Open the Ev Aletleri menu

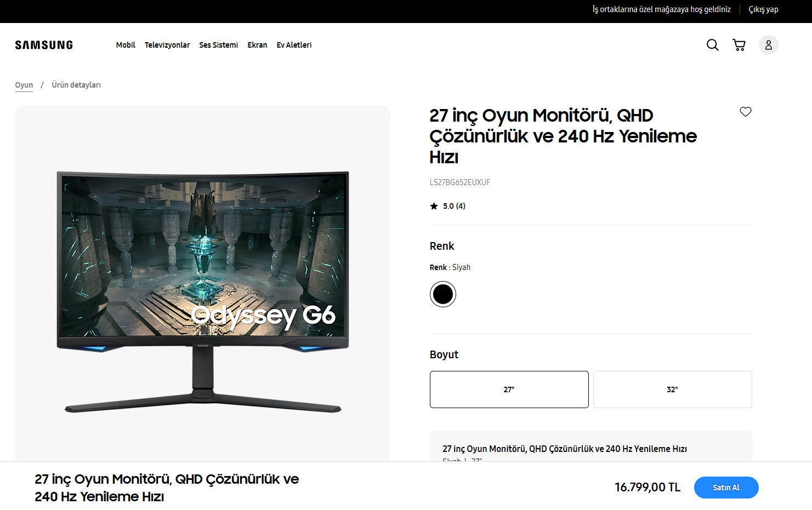[294, 45]
